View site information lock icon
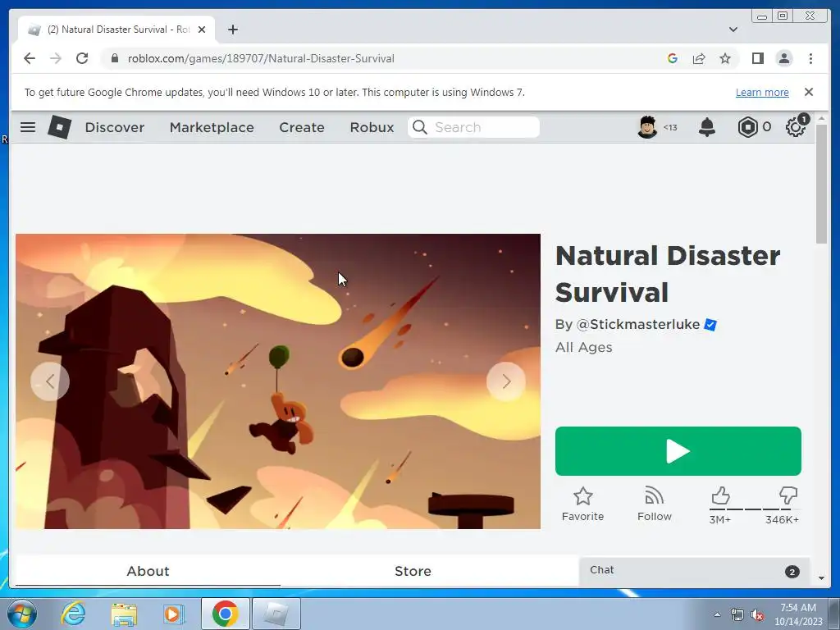 click(114, 58)
